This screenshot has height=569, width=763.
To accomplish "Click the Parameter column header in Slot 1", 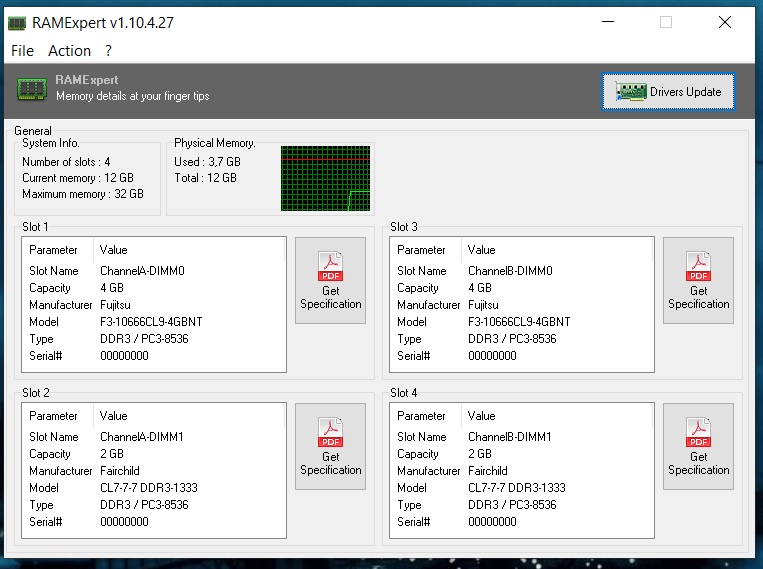I will [x=57, y=250].
